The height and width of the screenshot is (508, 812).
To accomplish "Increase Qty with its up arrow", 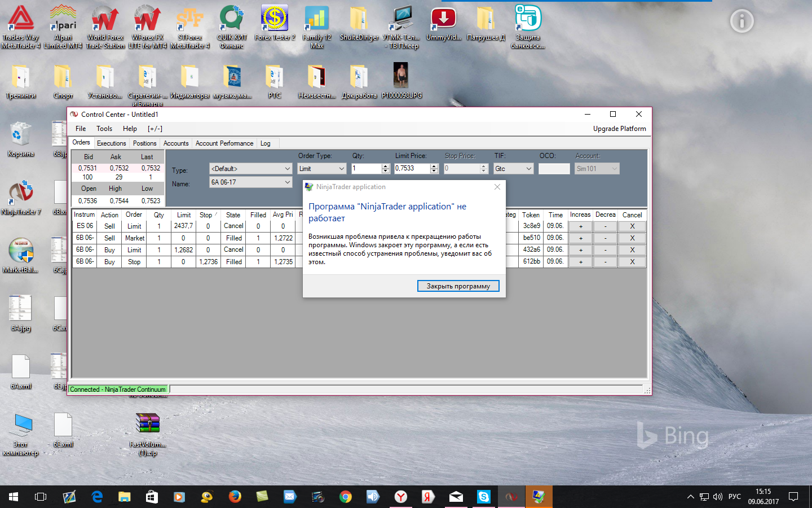I will point(386,166).
